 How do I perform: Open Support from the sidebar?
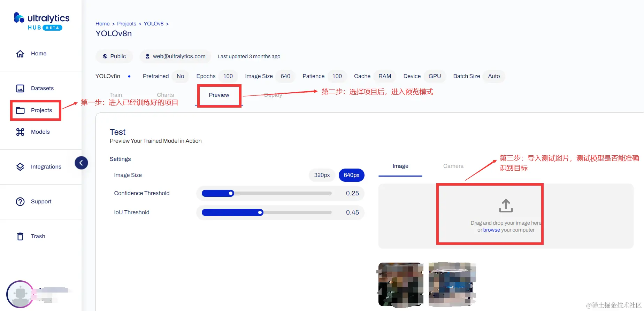(41, 202)
